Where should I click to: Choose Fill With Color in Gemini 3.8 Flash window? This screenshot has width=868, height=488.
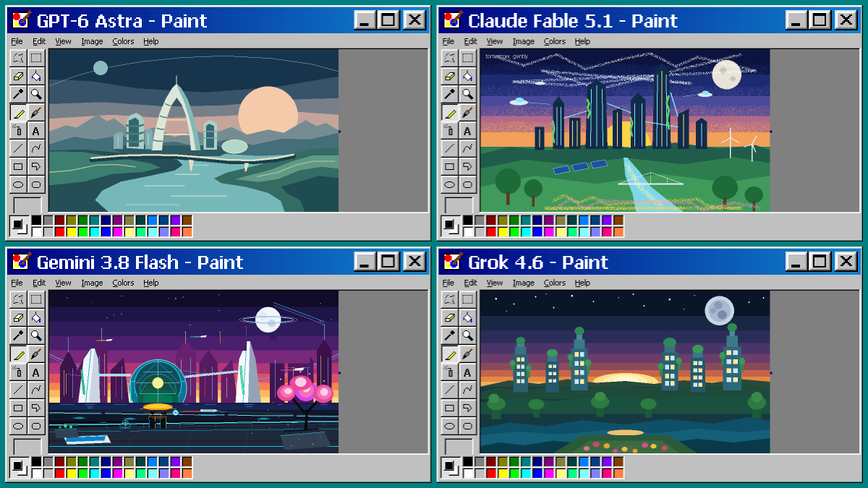(x=36, y=317)
